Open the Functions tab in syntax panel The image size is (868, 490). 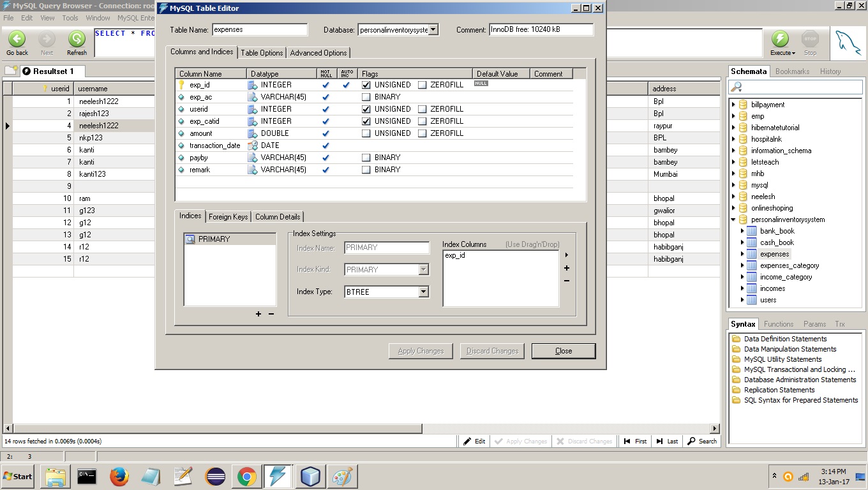click(779, 324)
